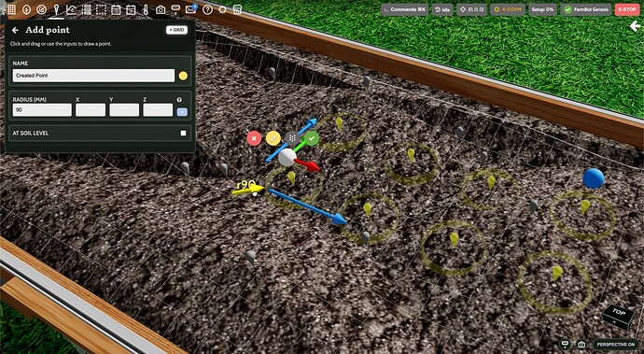Collapse panel with top-right white arrow

pos(635,26)
